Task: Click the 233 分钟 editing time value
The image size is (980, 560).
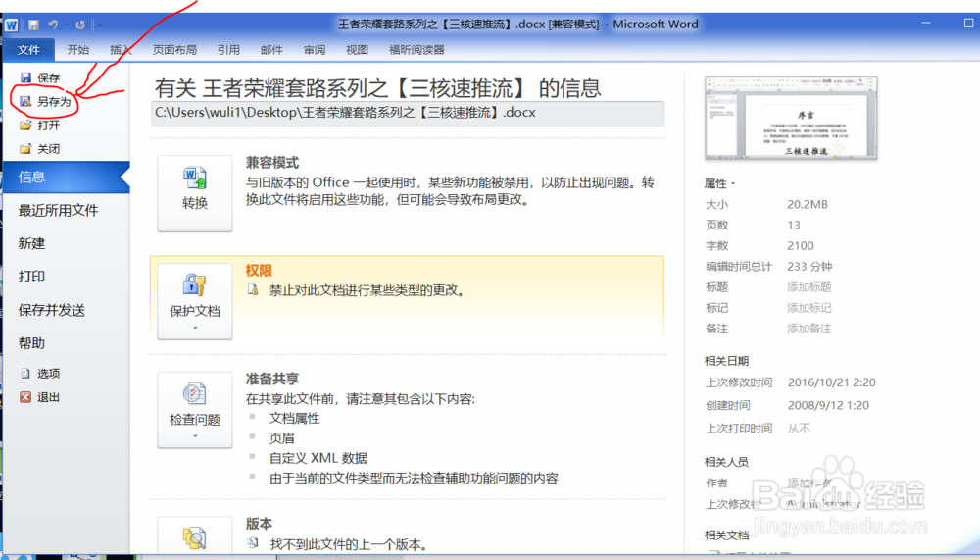Action: tap(810, 267)
